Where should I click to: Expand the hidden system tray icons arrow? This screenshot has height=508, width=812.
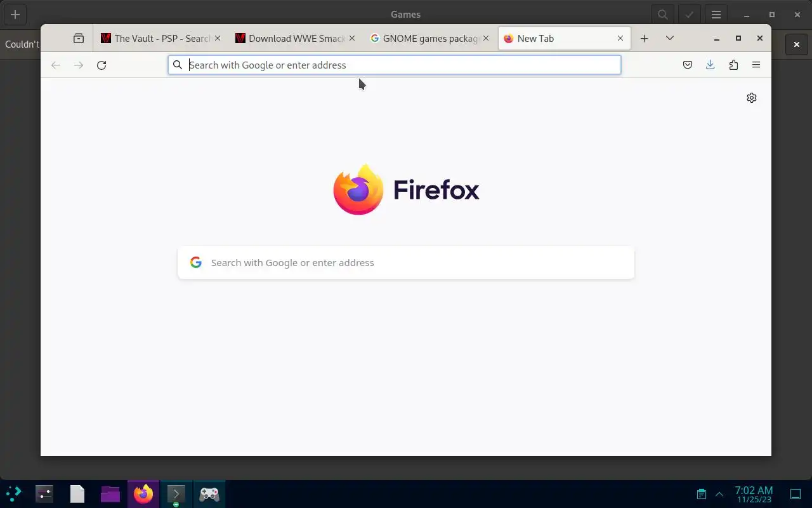click(x=719, y=493)
